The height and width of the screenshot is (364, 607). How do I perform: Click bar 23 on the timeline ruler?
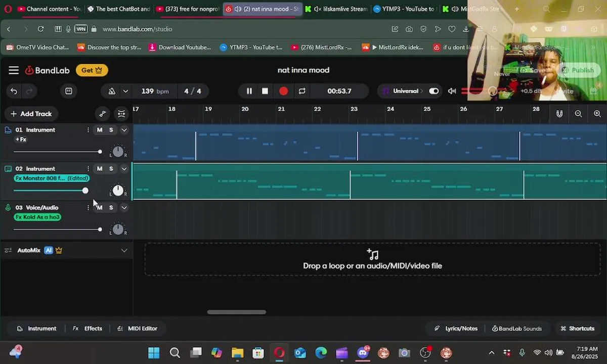click(x=354, y=109)
